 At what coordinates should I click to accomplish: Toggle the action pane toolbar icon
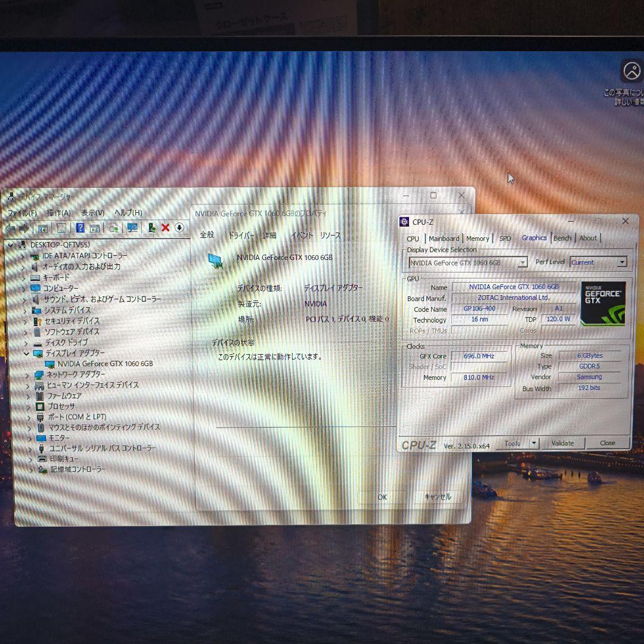pos(94,228)
